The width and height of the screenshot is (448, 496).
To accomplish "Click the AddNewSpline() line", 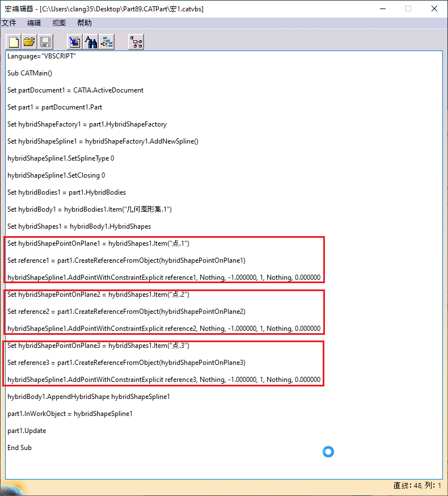I will point(103,141).
